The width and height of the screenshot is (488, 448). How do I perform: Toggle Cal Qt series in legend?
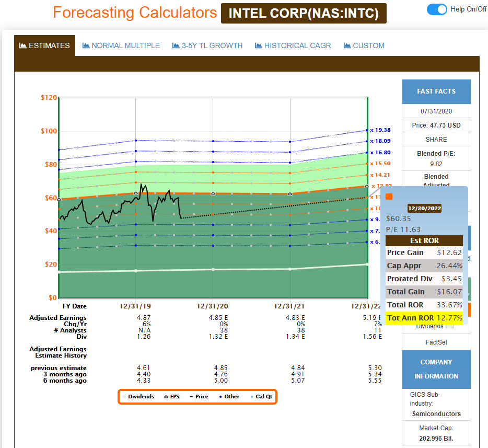(x=261, y=397)
